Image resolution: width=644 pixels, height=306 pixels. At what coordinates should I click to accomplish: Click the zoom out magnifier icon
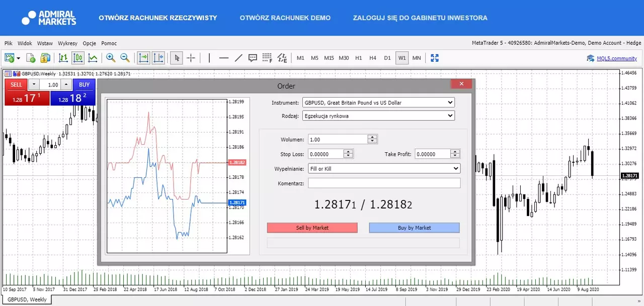point(125,58)
